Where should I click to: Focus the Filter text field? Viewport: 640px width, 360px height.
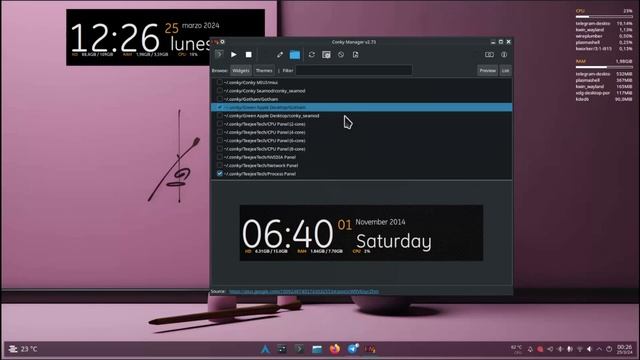tap(353, 71)
